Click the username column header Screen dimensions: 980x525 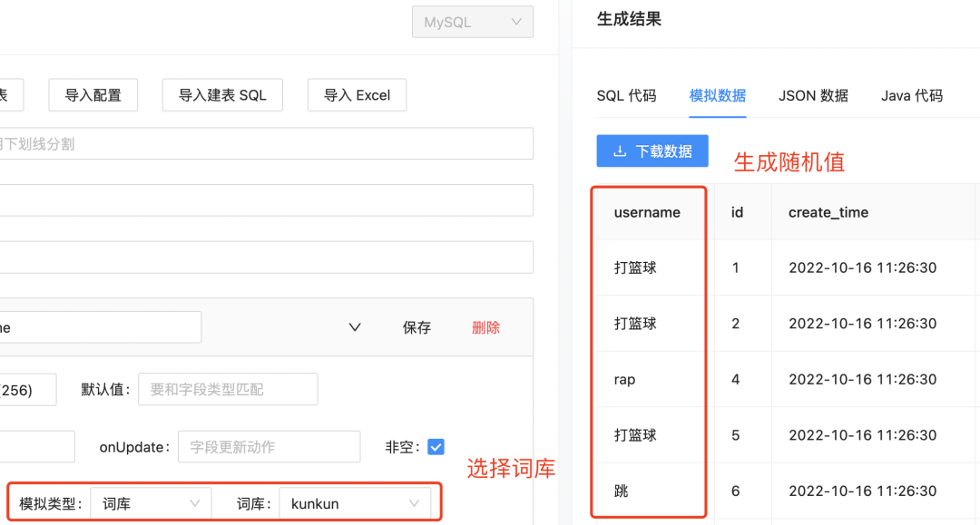coord(647,212)
